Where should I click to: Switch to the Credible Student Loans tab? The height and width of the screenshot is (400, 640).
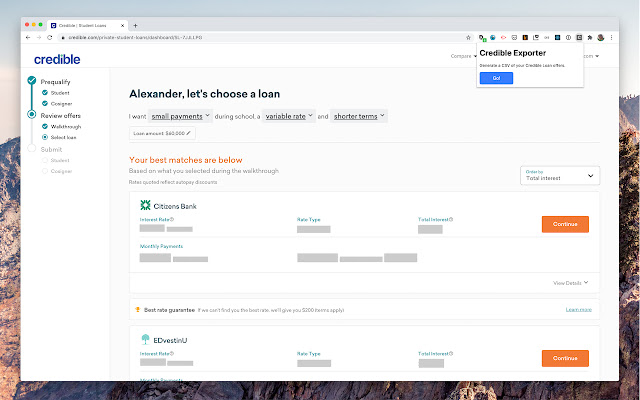point(87,25)
